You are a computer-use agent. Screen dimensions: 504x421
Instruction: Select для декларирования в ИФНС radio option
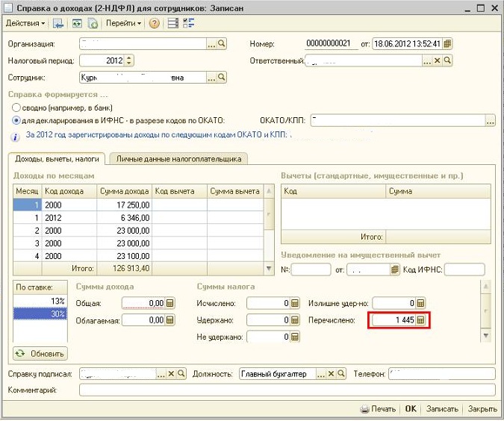pyautogui.click(x=16, y=119)
